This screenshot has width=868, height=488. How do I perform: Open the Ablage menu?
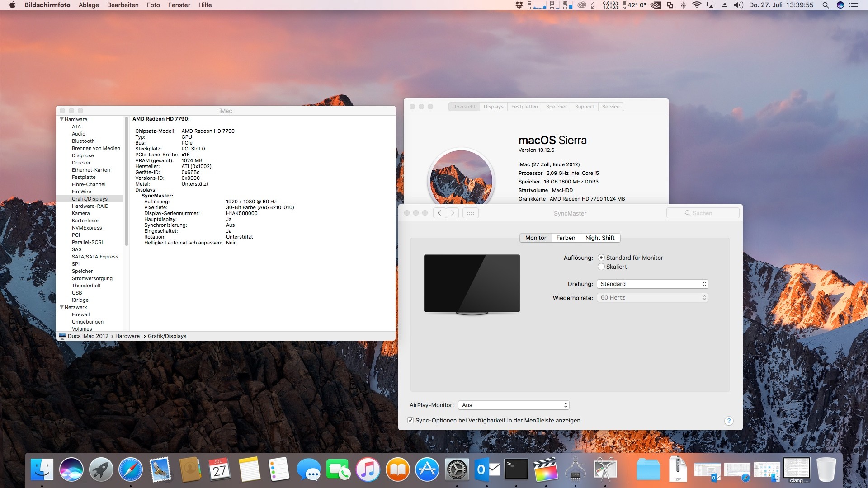coord(89,5)
